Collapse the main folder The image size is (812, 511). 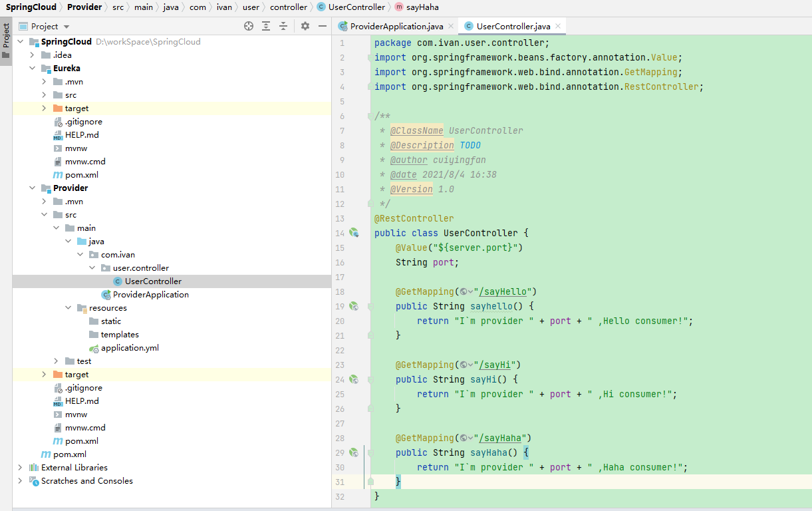57,228
